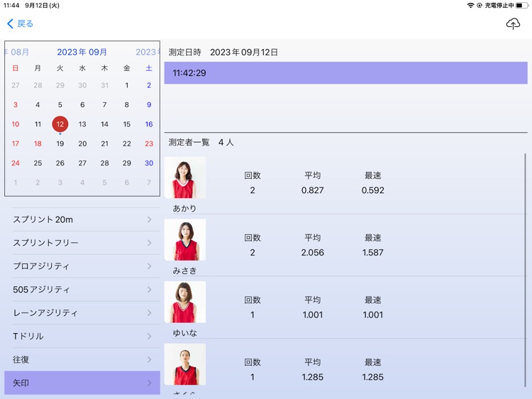The width and height of the screenshot is (532, 399).
Task: Select September 23 on the calendar
Action: coord(149,143)
